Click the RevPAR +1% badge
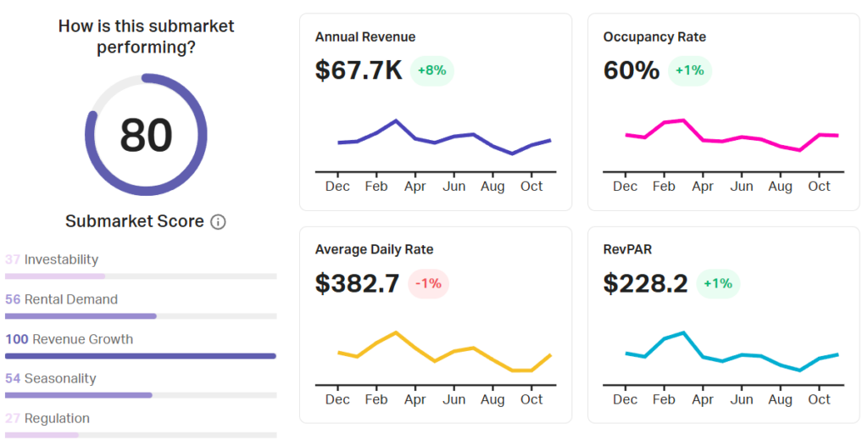868x446 pixels. pyautogui.click(x=718, y=283)
